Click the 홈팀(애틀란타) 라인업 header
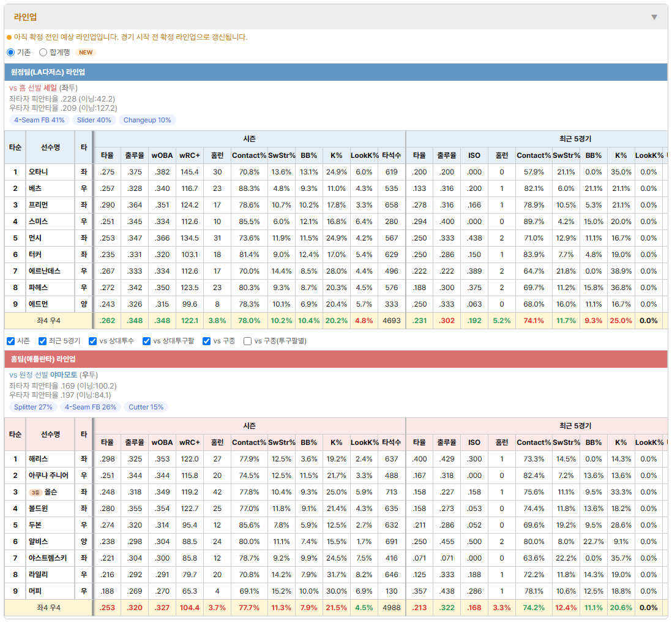 coord(336,359)
